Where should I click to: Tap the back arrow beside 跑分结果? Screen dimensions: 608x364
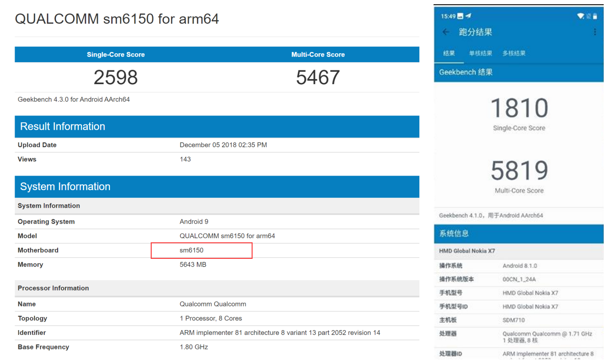pyautogui.click(x=446, y=32)
